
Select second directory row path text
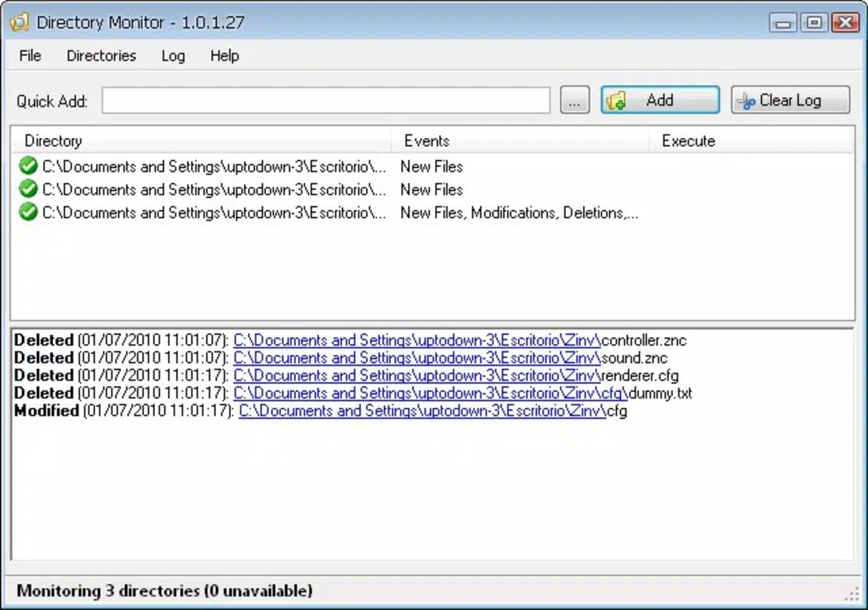(x=214, y=190)
